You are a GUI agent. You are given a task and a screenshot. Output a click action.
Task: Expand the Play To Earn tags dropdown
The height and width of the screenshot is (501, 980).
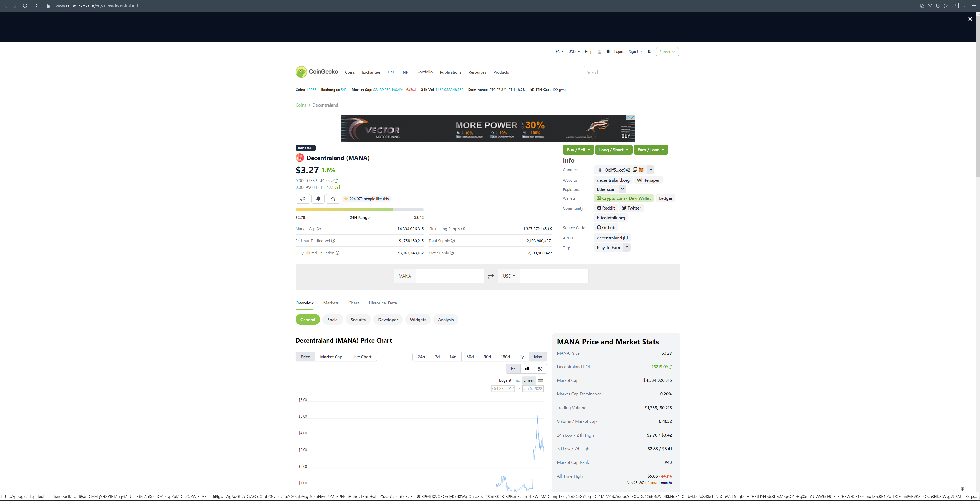(x=627, y=247)
